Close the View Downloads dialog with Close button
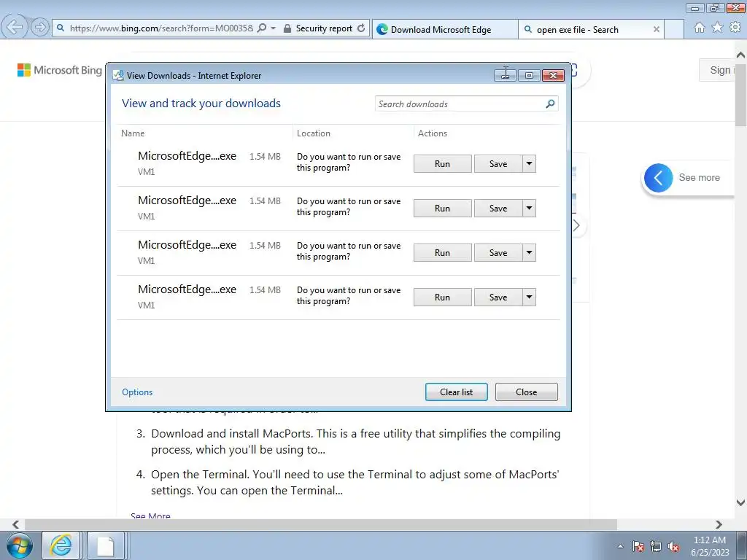This screenshot has width=747, height=560. [x=527, y=392]
